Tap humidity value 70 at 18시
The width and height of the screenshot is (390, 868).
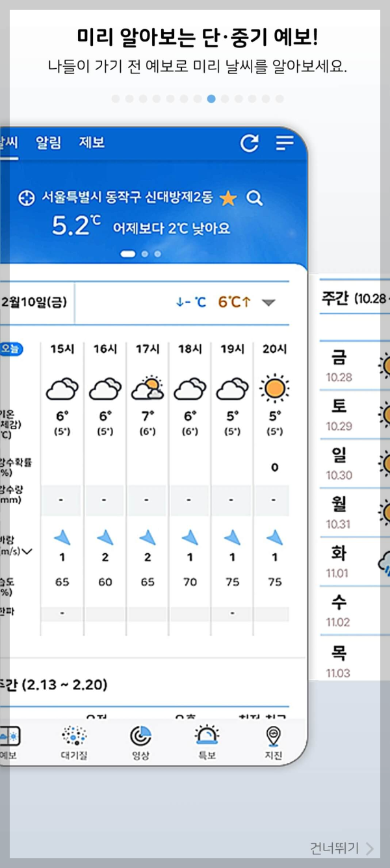point(190,582)
